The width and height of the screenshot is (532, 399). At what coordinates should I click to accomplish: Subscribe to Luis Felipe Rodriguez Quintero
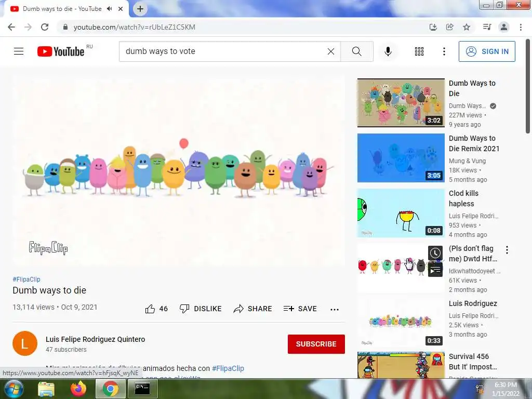pyautogui.click(x=316, y=344)
